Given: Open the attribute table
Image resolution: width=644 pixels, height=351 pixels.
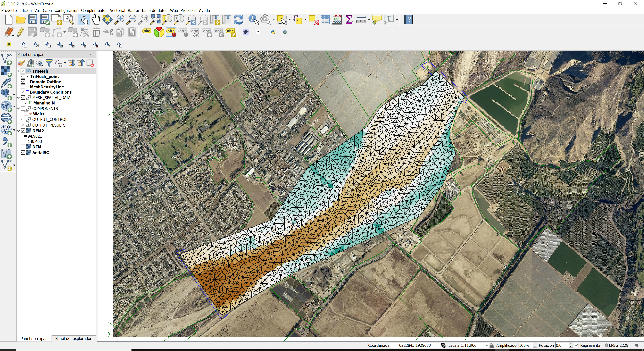Looking at the screenshot, I should click(325, 19).
